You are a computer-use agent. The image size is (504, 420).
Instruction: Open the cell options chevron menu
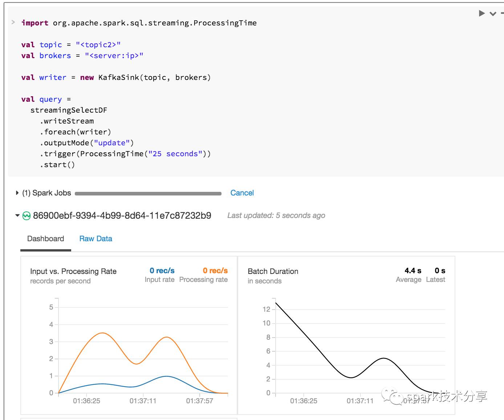click(x=493, y=14)
